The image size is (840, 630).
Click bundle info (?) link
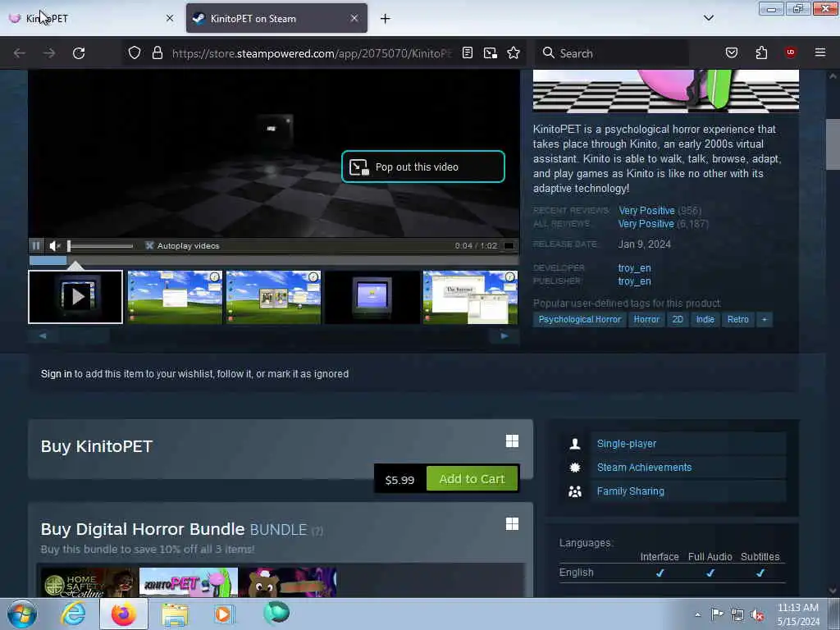tap(317, 531)
